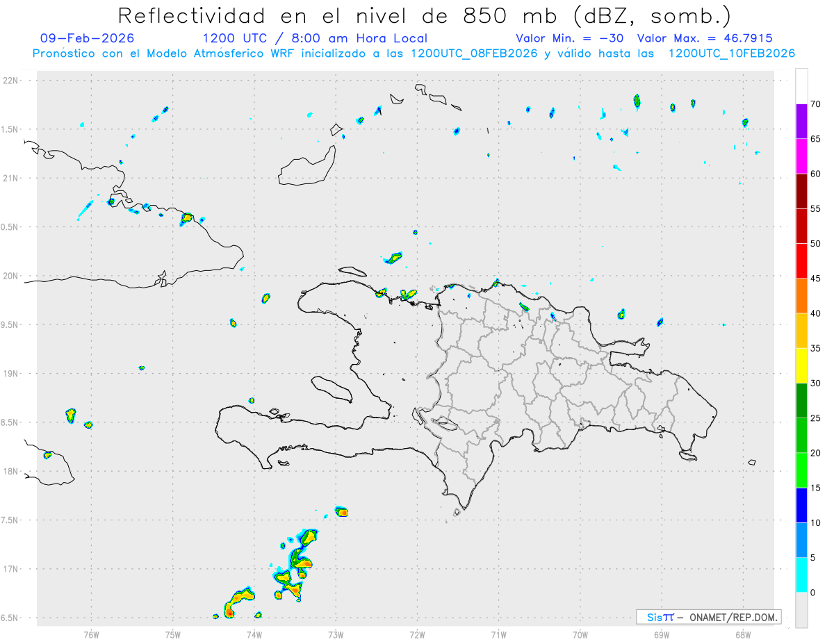Click the valid-until time "1200UTC_10FEB2026"
Image resolution: width=834 pixels, height=644 pixels.
(731, 53)
